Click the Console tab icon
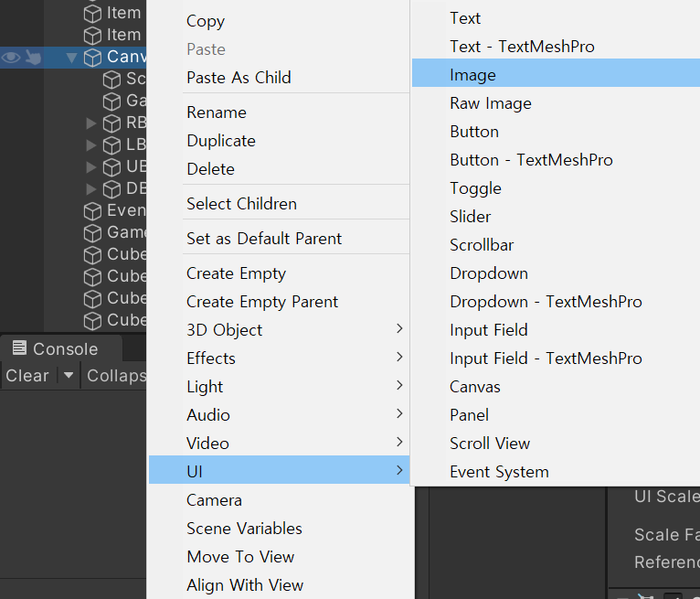 point(19,348)
